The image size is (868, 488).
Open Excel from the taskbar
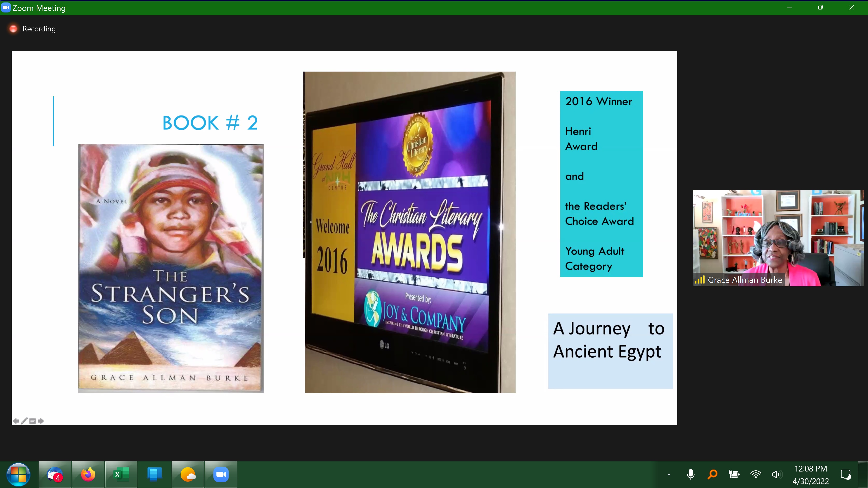(x=121, y=474)
